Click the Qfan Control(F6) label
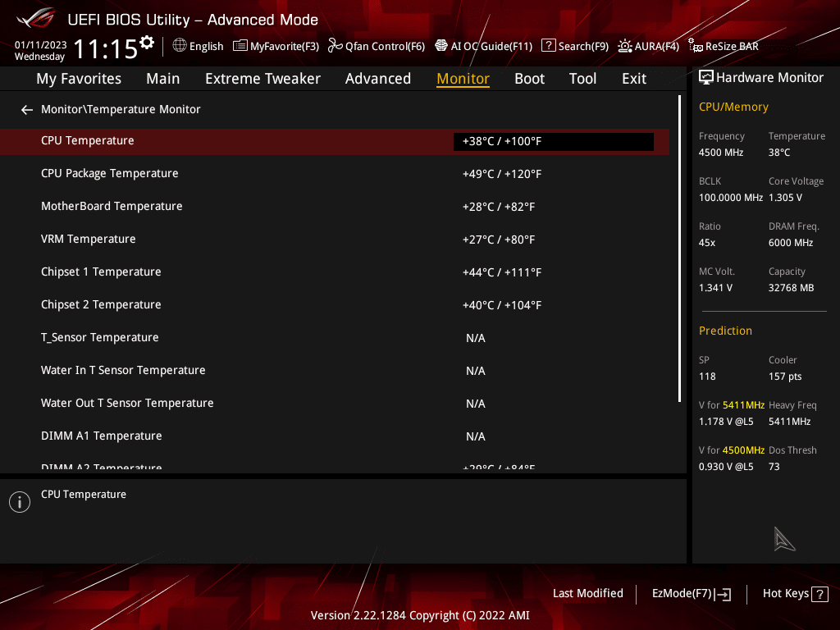Image resolution: width=840 pixels, height=630 pixels. (x=385, y=47)
